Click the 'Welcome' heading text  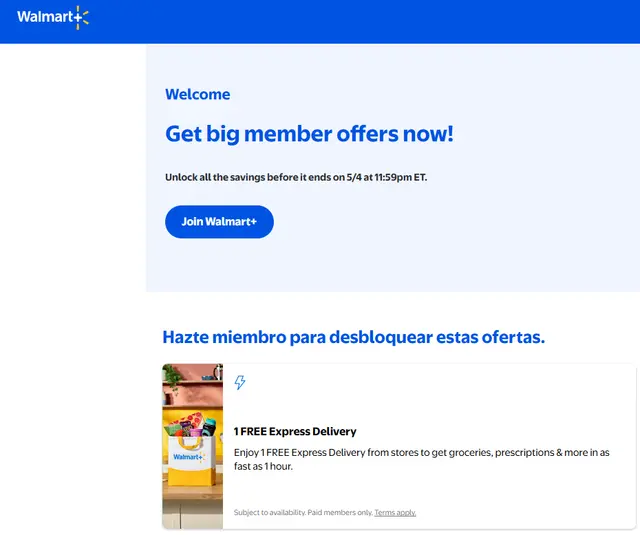click(x=198, y=94)
